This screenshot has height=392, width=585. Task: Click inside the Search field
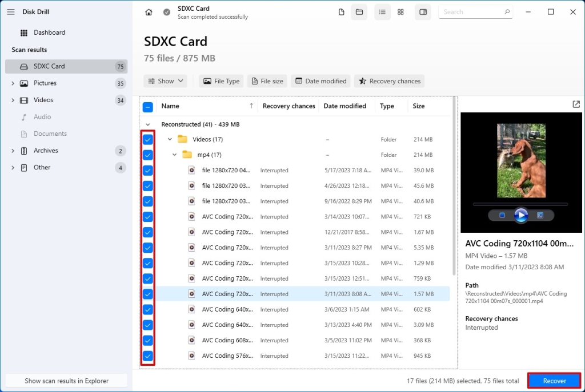(474, 11)
